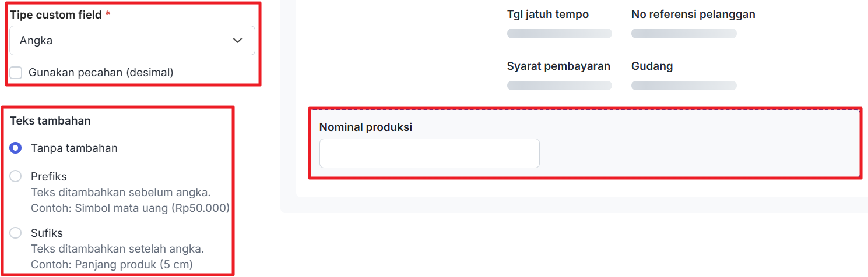Click placeholder bar under No referensi pelanggan

click(x=684, y=34)
